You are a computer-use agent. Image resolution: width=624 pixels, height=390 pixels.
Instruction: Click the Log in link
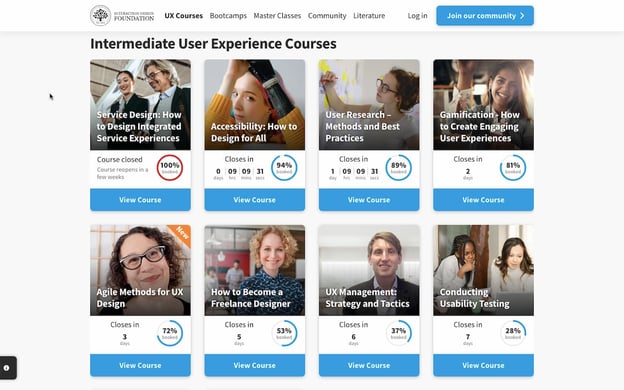[x=417, y=16]
